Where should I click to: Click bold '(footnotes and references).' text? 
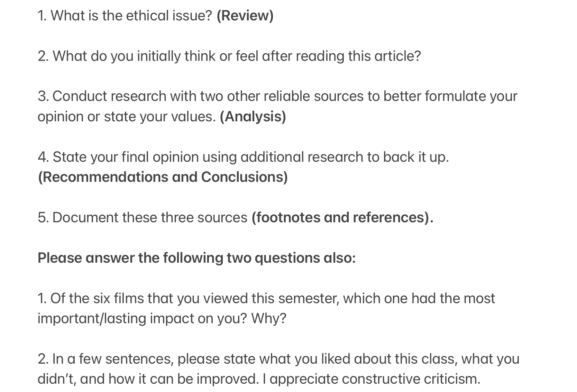coord(342,217)
